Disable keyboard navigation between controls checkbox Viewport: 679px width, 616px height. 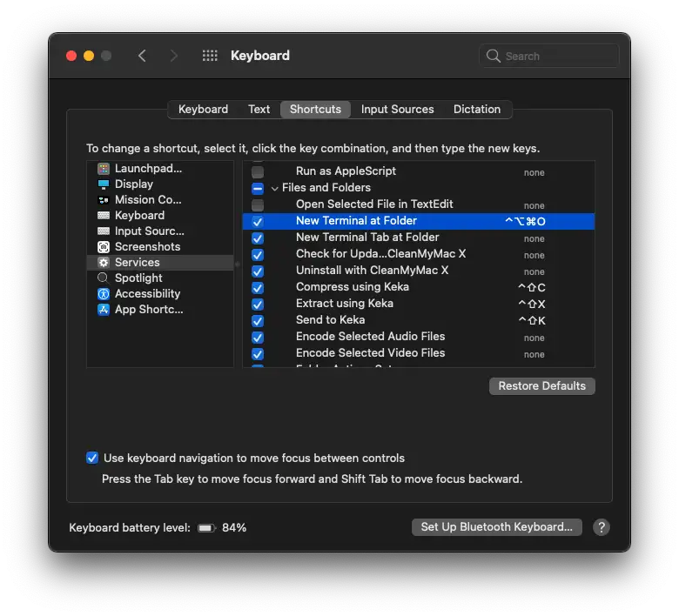pyautogui.click(x=92, y=458)
